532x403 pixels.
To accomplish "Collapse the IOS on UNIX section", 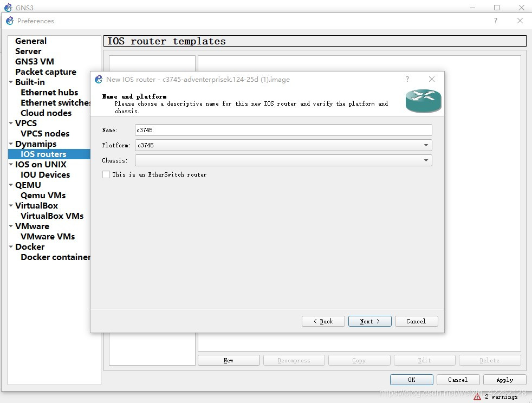I will (x=11, y=165).
